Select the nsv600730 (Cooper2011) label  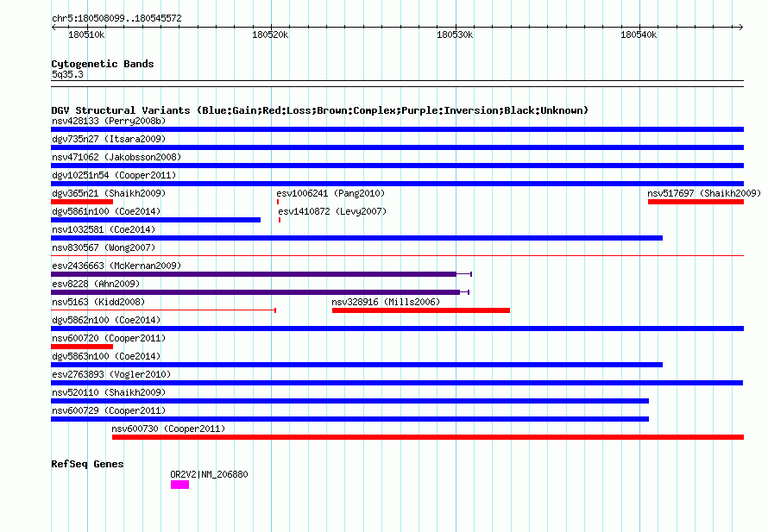(168, 429)
